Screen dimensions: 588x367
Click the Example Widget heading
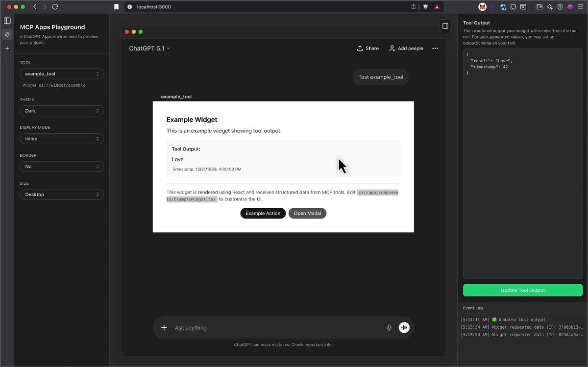(x=192, y=120)
